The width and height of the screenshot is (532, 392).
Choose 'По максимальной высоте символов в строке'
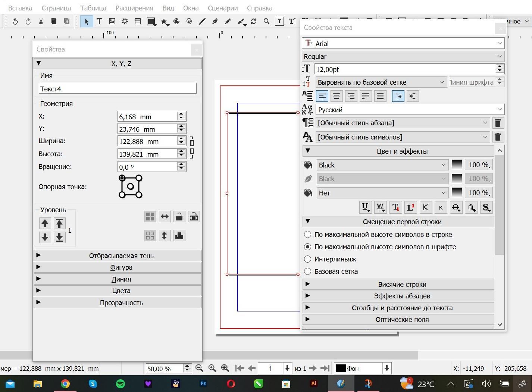307,235
